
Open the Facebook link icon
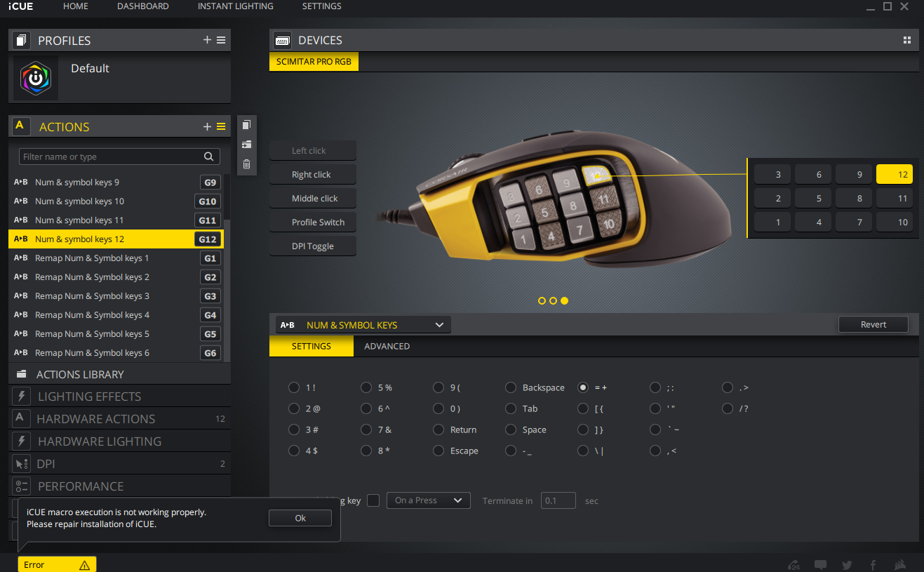coord(873,564)
